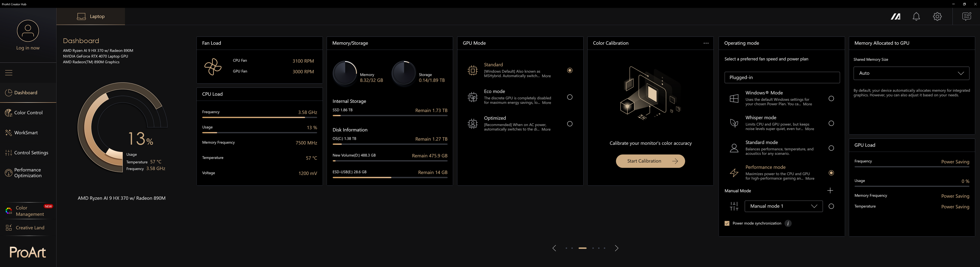Select Standard GPU mode radio button
Image resolution: width=980 pixels, height=267 pixels.
(570, 70)
